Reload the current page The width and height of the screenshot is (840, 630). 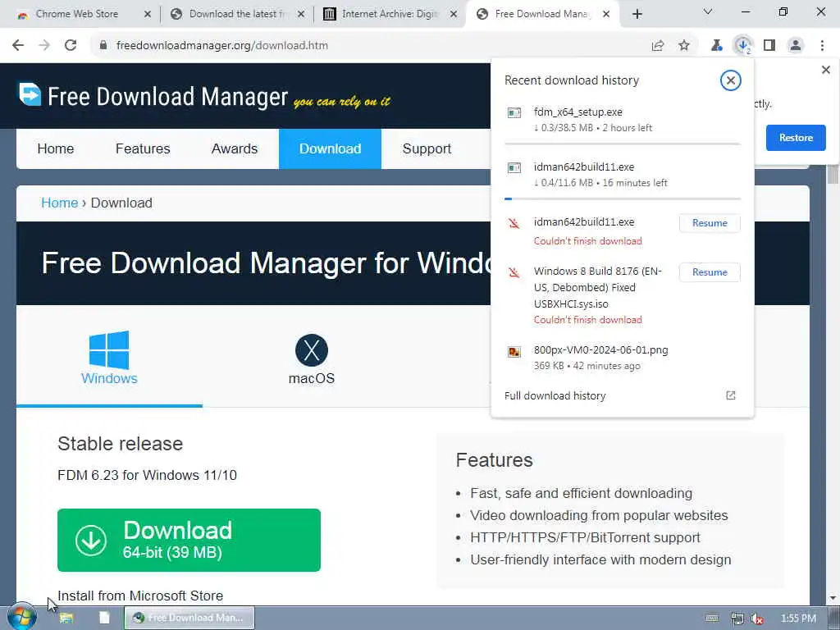tap(71, 46)
